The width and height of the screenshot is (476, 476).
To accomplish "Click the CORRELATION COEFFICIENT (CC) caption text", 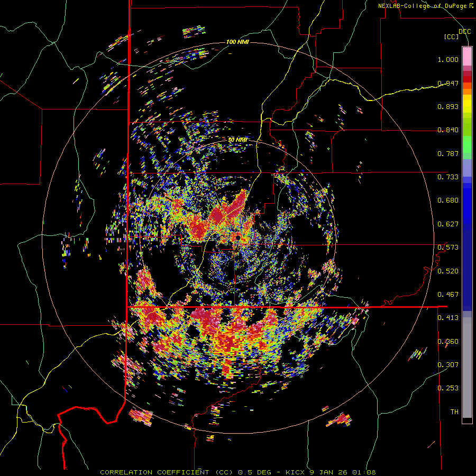I will 167,472.
